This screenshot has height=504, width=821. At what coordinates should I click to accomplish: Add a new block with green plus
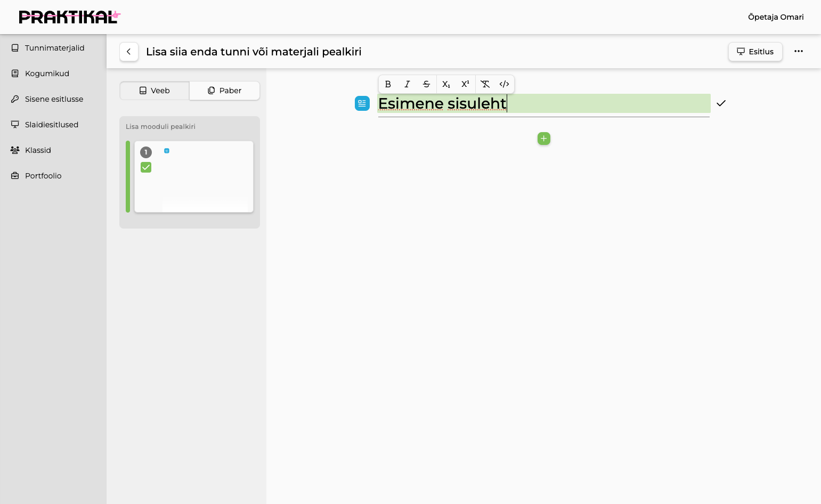click(544, 139)
